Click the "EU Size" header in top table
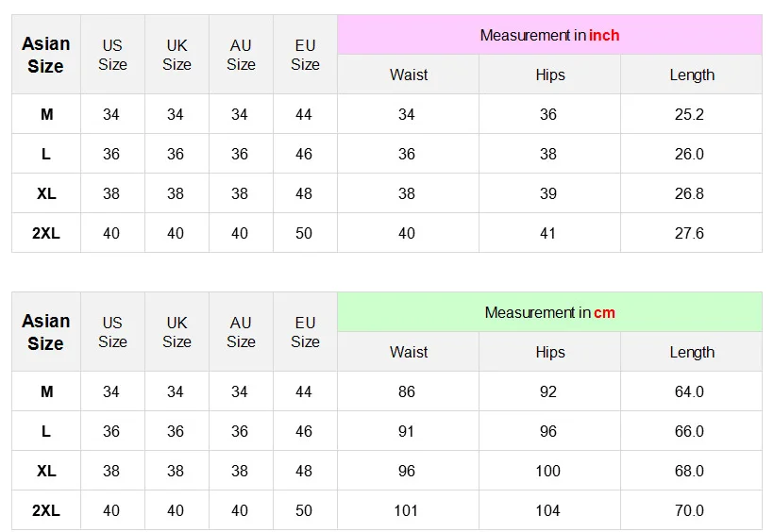This screenshot has height=532, width=774. (x=305, y=55)
